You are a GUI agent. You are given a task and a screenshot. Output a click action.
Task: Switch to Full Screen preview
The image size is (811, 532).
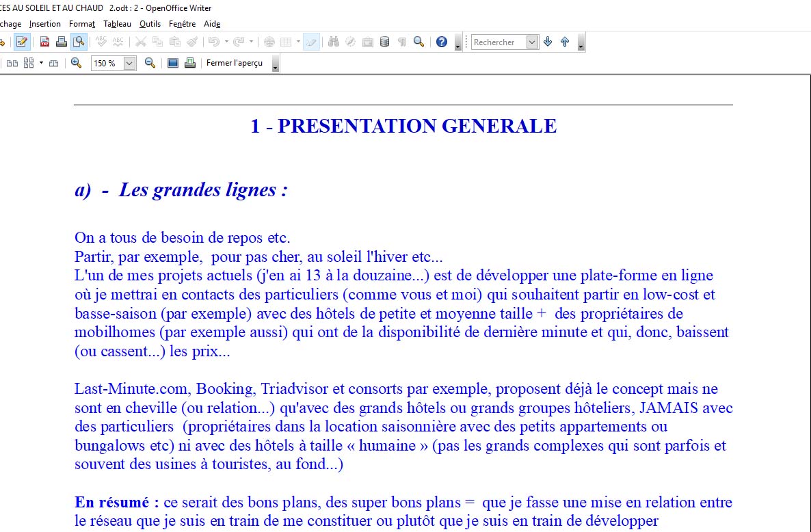[x=173, y=63]
